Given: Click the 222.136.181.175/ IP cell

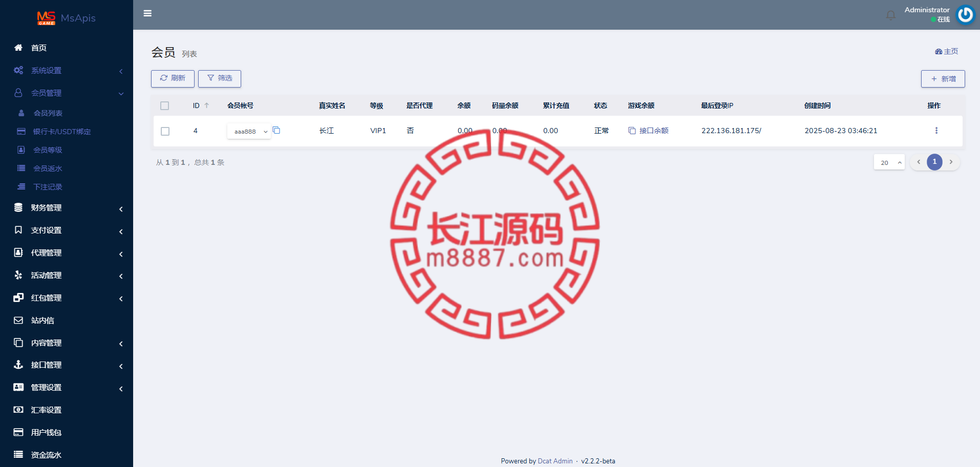Looking at the screenshot, I should (731, 131).
